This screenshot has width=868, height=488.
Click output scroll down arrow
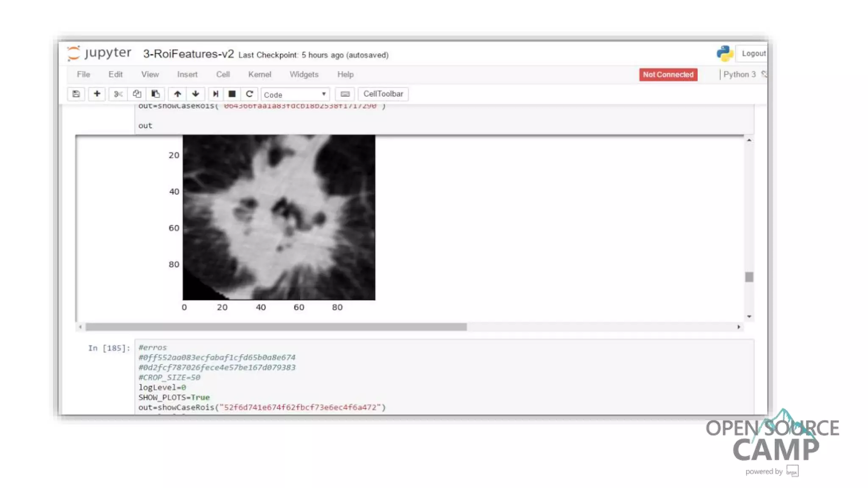(749, 317)
